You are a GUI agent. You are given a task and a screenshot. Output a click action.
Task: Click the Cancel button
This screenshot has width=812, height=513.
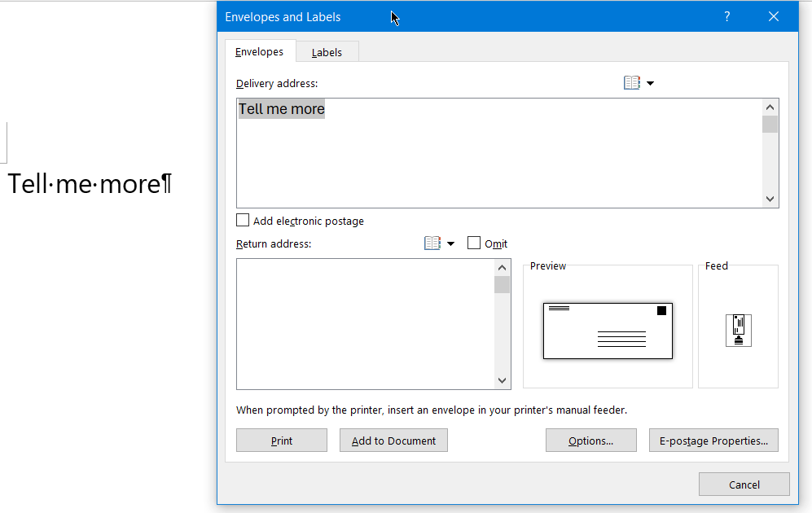point(744,484)
